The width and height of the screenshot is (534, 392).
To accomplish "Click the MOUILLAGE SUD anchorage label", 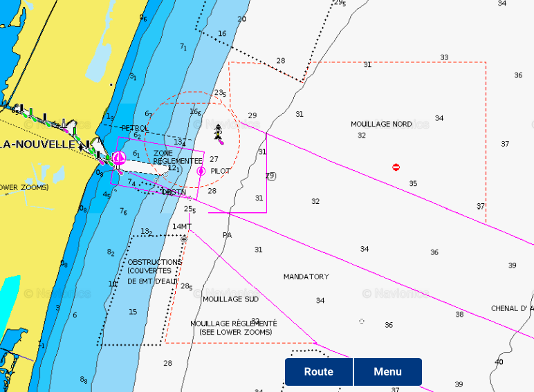I will coord(230,299).
